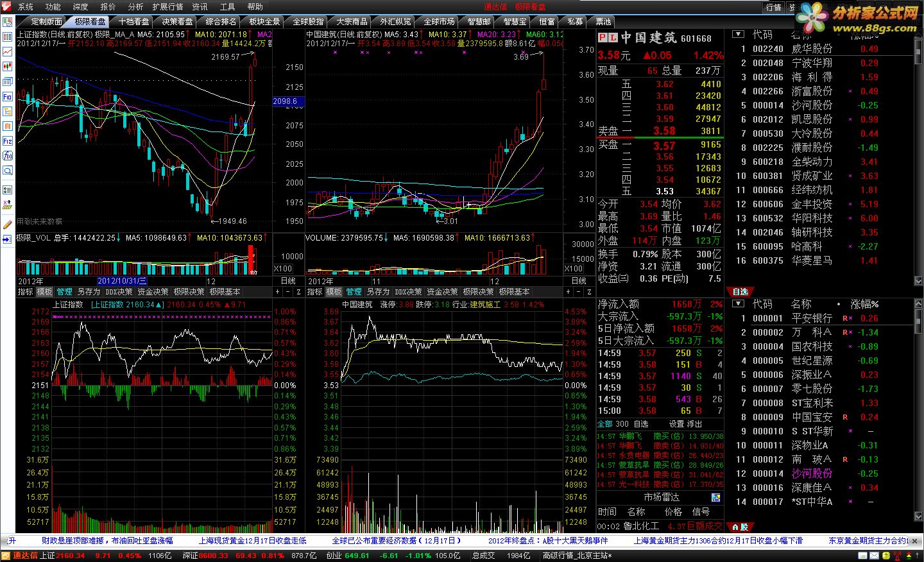Click the news window sidebar icon above F10
The height and width of the screenshot is (562, 924).
click(7, 81)
